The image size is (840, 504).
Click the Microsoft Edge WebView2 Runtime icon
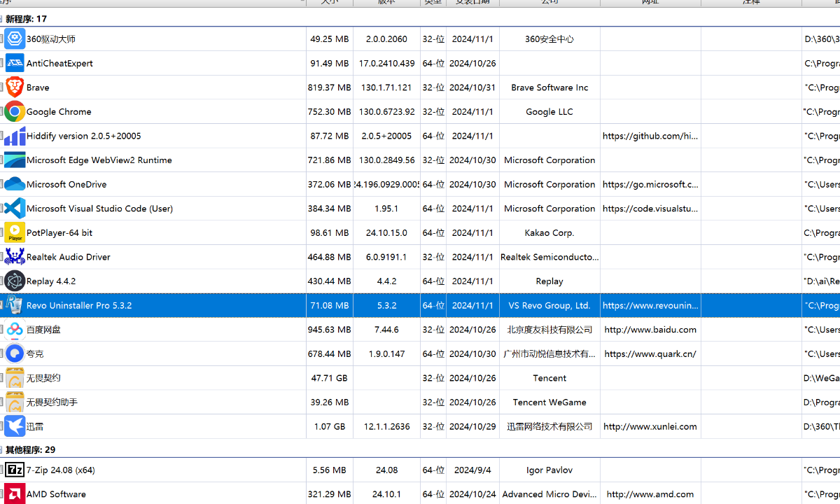point(15,160)
